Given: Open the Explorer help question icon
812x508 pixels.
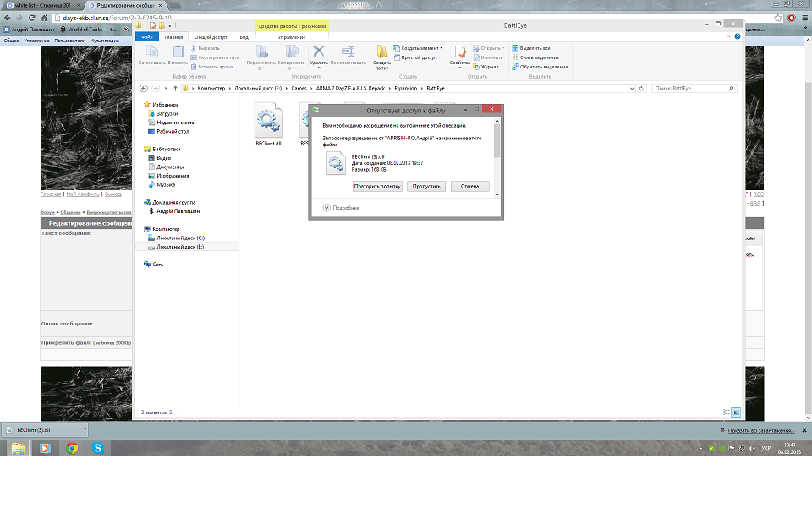Looking at the screenshot, I should [738, 36].
